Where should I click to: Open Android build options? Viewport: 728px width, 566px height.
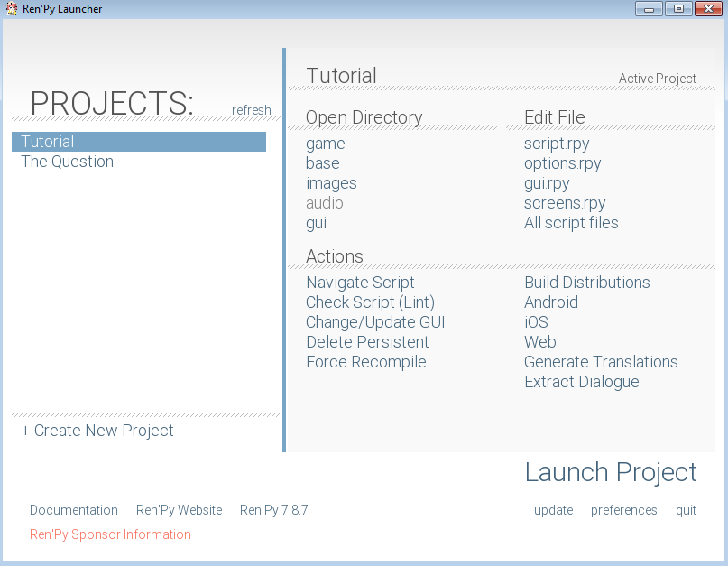point(551,302)
